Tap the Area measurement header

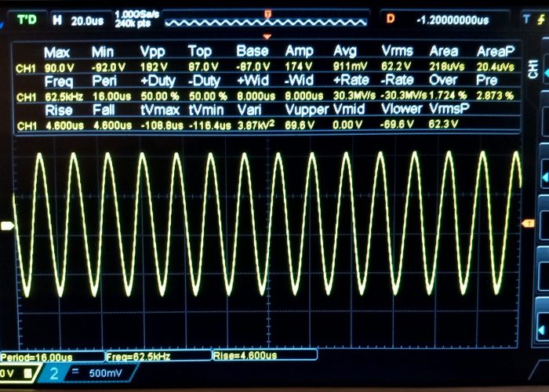pos(444,52)
